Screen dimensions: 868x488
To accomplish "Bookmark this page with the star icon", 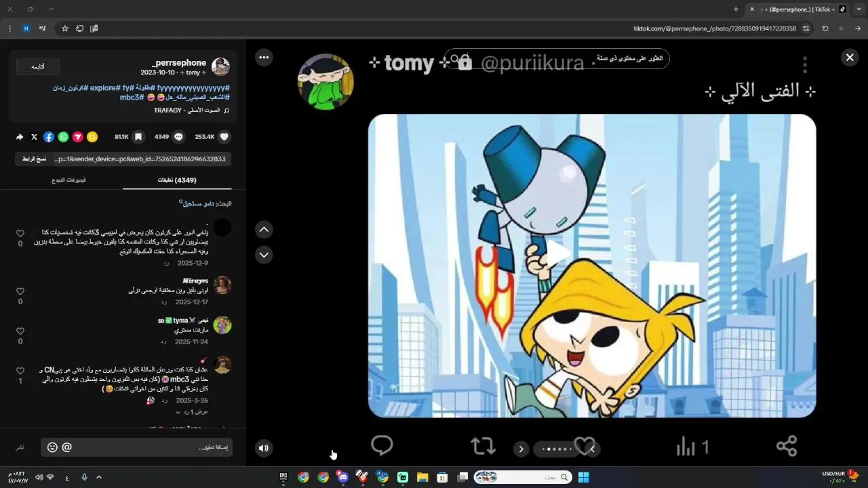I will coord(65,28).
